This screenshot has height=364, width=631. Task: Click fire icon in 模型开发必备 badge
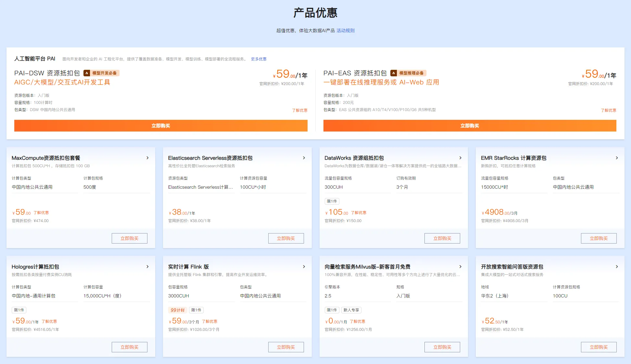pos(87,73)
